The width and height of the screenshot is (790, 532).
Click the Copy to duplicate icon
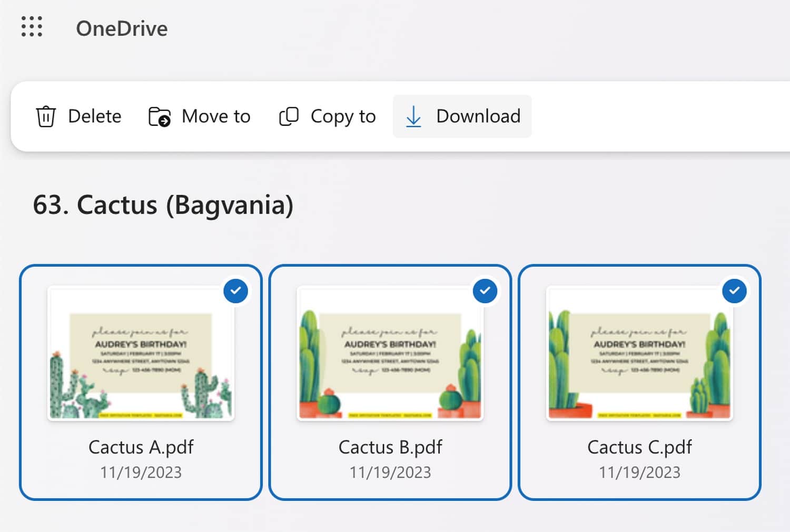click(x=289, y=116)
